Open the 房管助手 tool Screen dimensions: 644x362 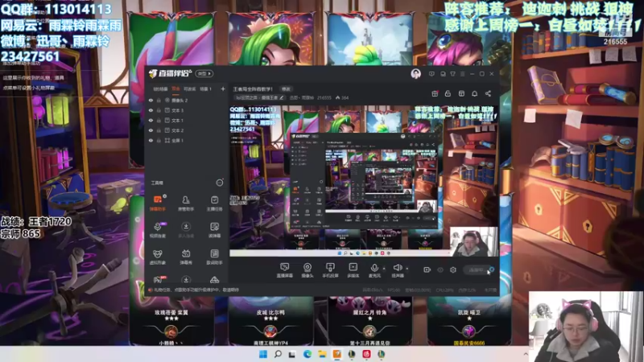pyautogui.click(x=186, y=203)
